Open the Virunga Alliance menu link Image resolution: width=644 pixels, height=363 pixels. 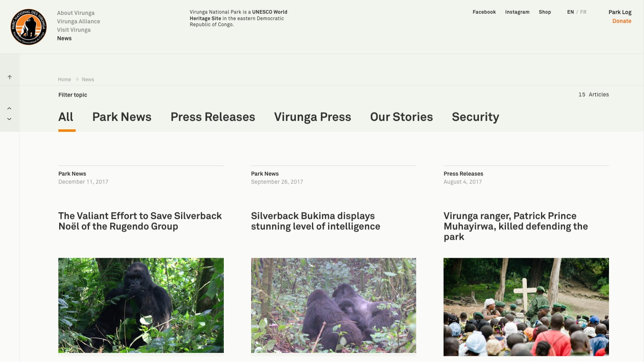point(78,21)
